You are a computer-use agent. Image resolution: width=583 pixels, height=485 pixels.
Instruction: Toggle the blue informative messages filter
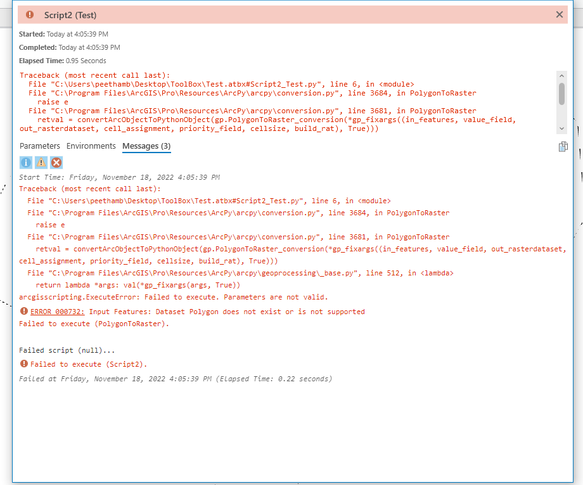(26, 163)
